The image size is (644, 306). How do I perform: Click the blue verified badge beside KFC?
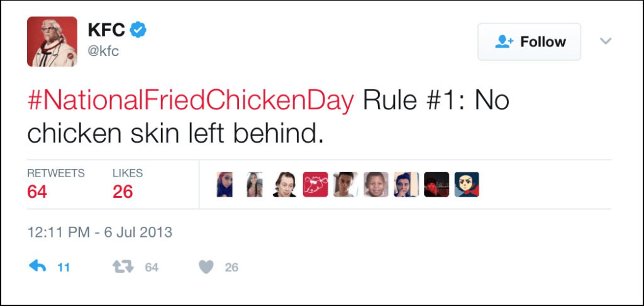click(x=138, y=30)
